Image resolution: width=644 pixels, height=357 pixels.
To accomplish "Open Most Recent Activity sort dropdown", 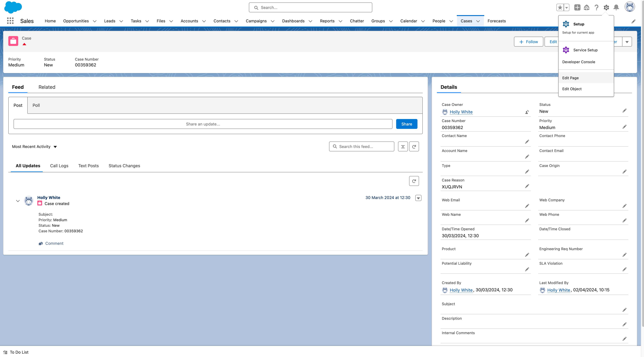I will (x=35, y=147).
